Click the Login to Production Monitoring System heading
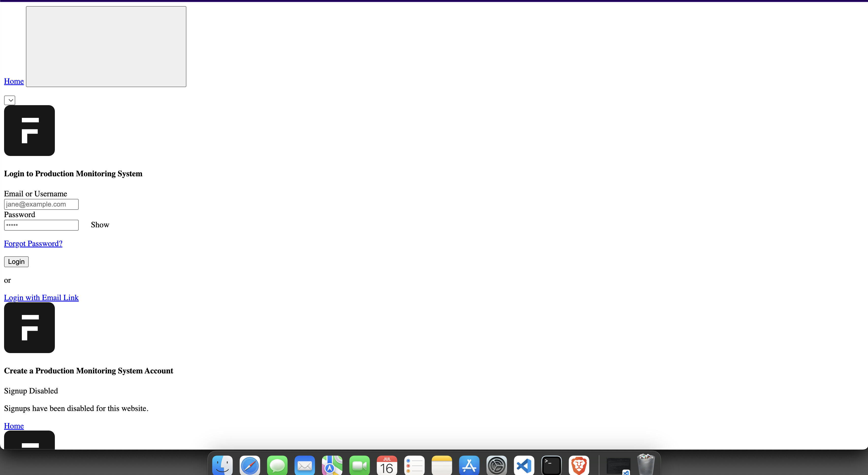Screen dimensions: 868x475 pyautogui.click(x=73, y=173)
